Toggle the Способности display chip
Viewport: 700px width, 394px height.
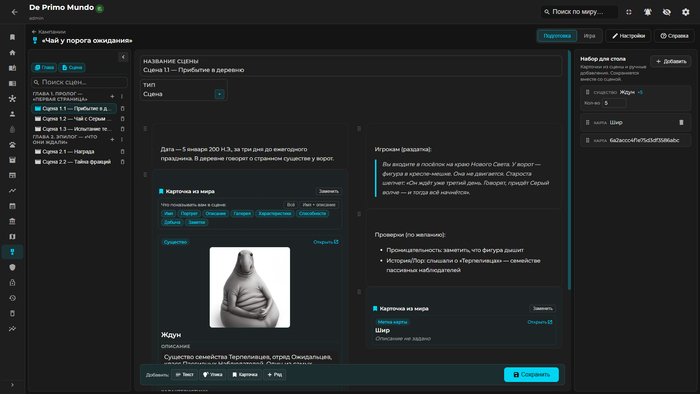pyautogui.click(x=312, y=214)
